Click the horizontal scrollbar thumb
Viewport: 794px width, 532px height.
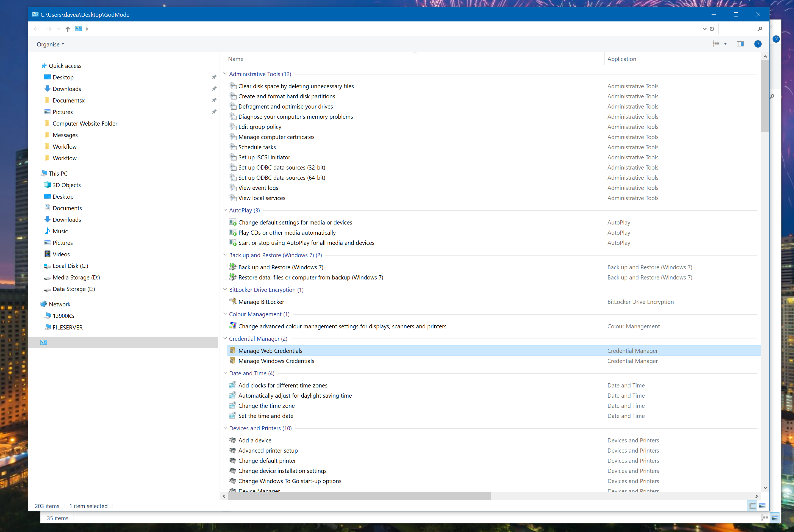pos(360,496)
